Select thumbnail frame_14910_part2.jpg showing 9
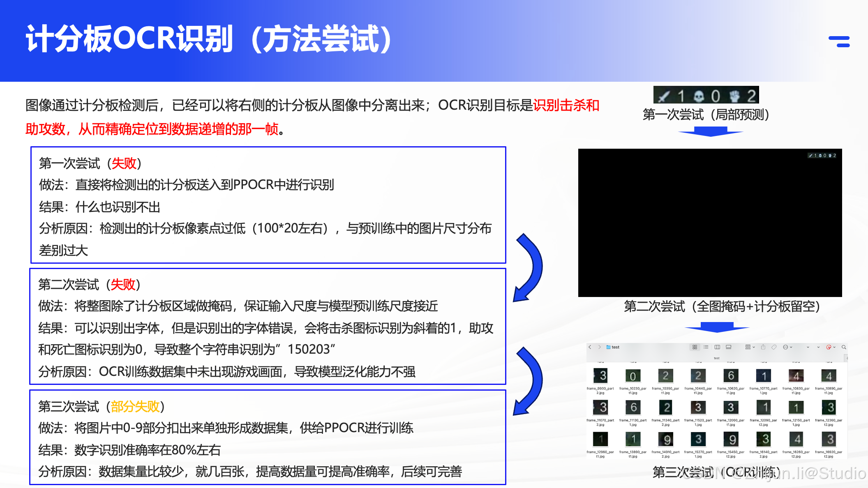Image resolution: width=868 pixels, height=488 pixels. click(665, 440)
